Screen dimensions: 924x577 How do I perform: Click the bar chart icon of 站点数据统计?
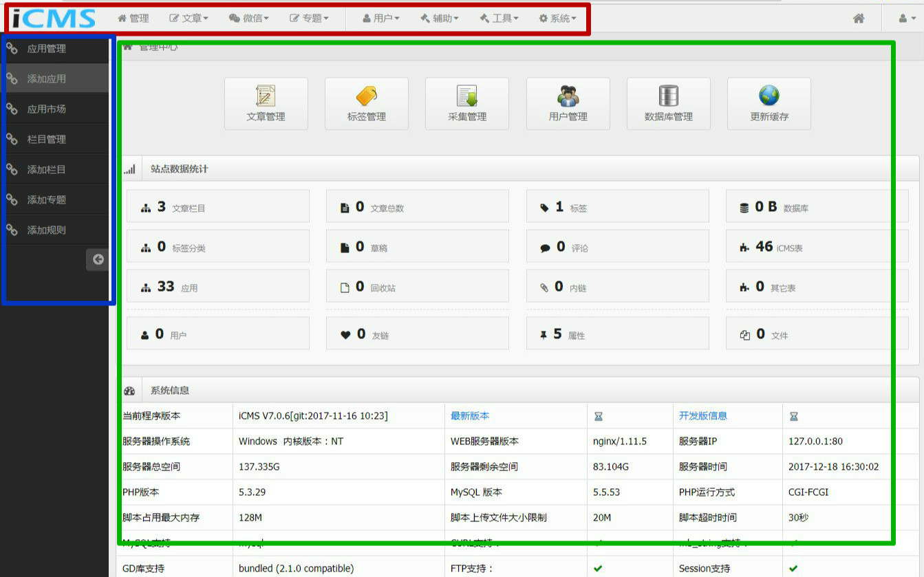(x=129, y=169)
